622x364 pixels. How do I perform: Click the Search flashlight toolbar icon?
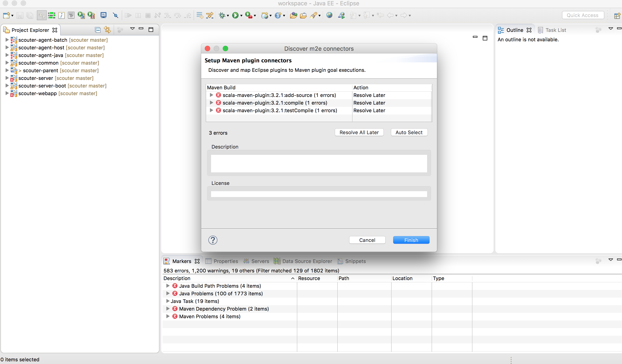[313, 15]
